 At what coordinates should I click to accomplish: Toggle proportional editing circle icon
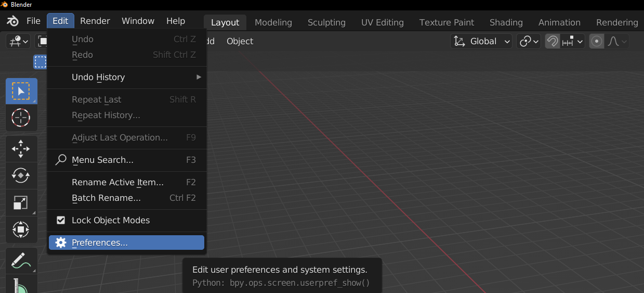[597, 41]
